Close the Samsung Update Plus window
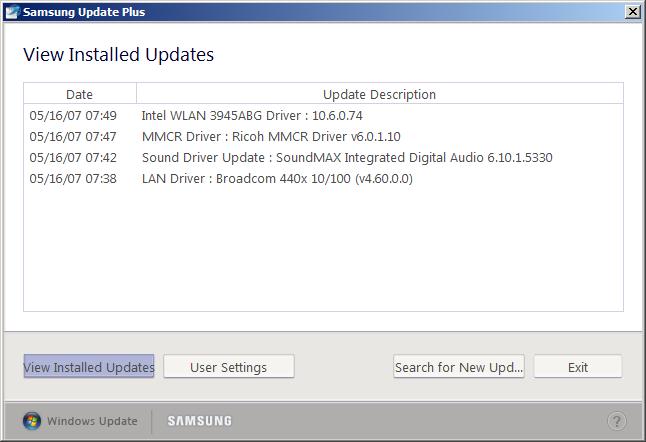 click(632, 12)
